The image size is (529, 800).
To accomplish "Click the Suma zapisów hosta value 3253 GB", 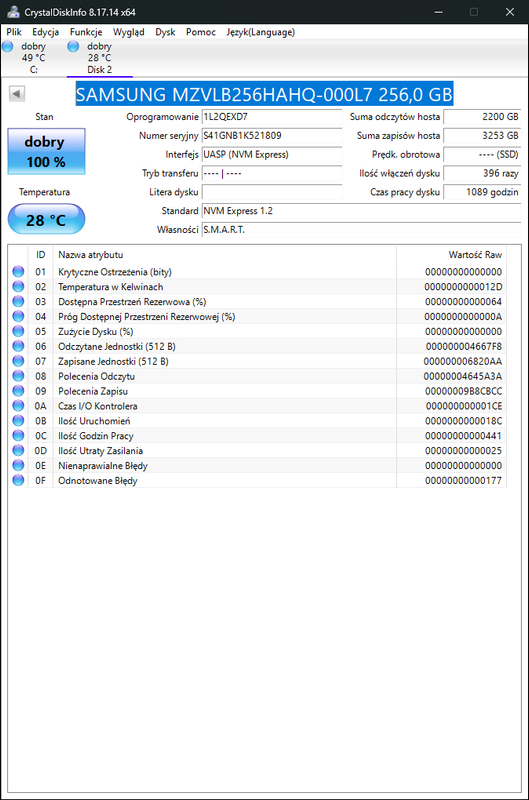I will (482, 136).
